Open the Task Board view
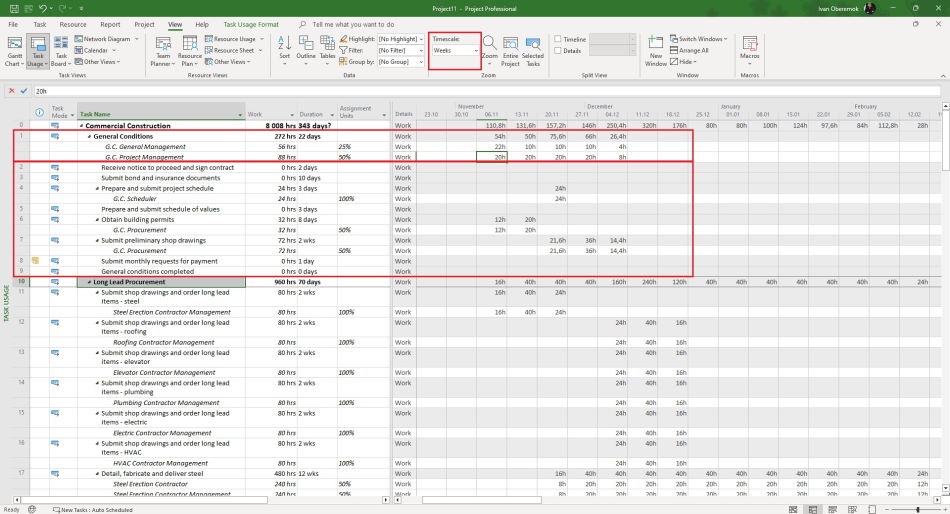The height and width of the screenshot is (514, 950). [61, 52]
